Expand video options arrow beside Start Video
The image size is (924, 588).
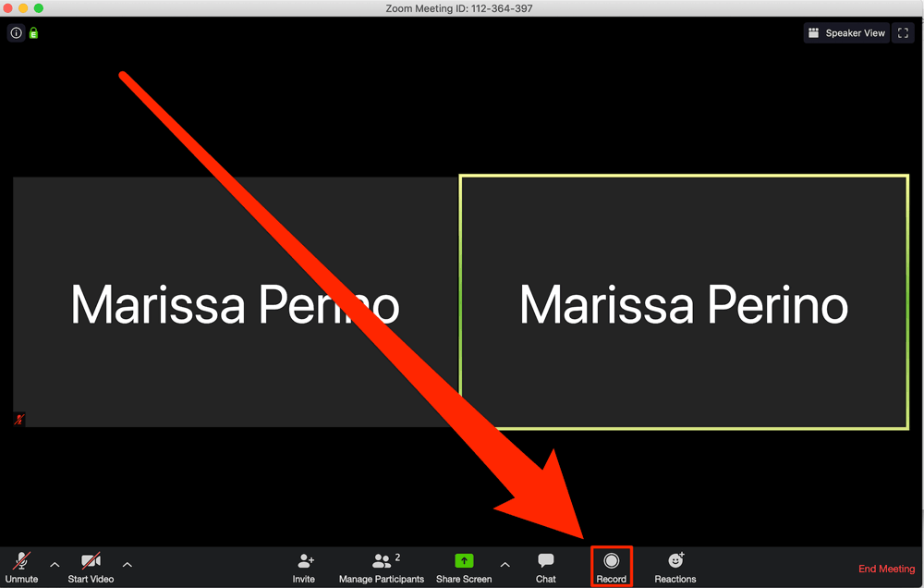pyautogui.click(x=128, y=564)
